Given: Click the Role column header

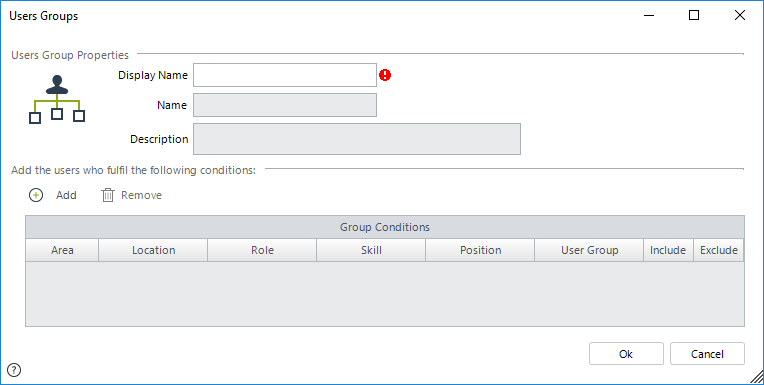Looking at the screenshot, I should click(262, 250).
